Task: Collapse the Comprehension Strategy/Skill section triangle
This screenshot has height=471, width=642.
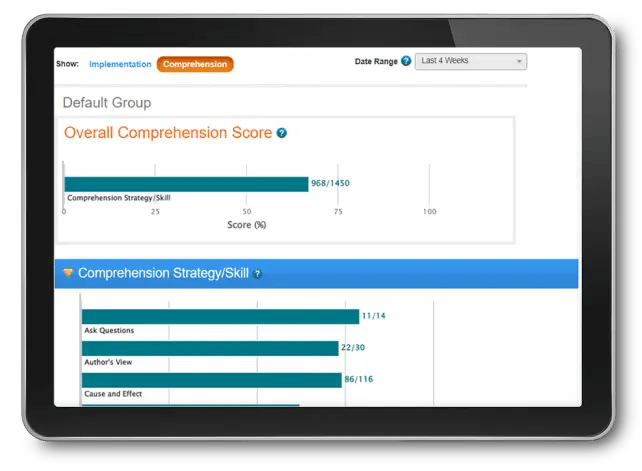Action: coord(68,273)
